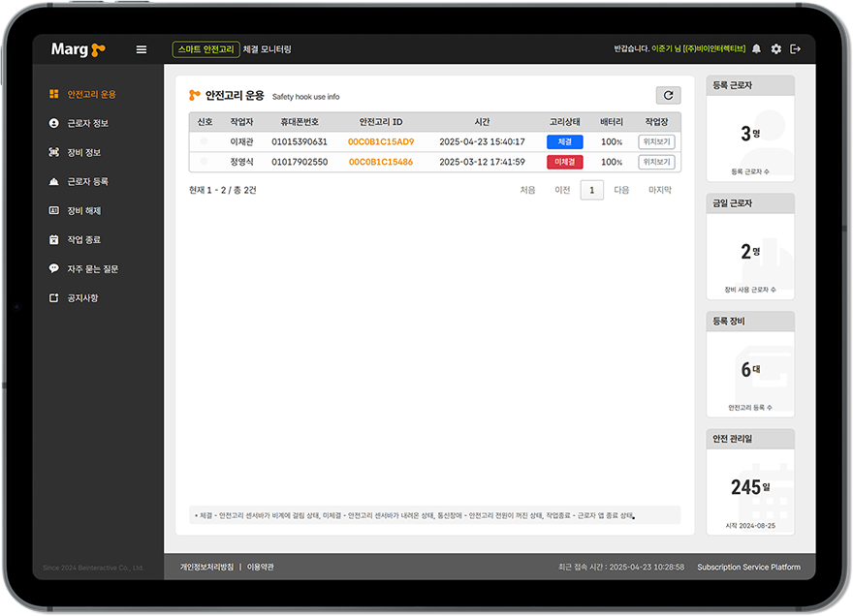Open the notification bell icon
Viewport: 853px width, 616px height.
click(x=756, y=49)
